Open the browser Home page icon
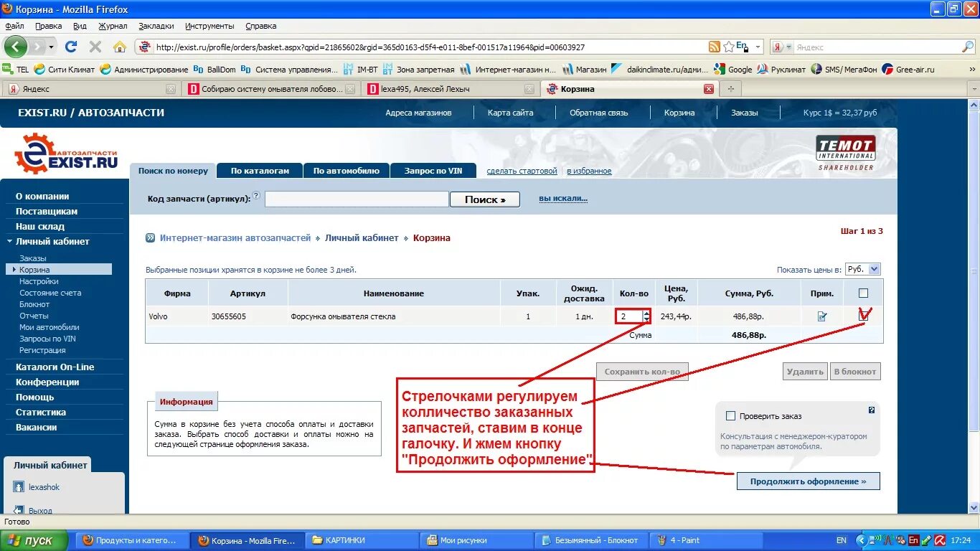This screenshot has height=551, width=980. (119, 47)
